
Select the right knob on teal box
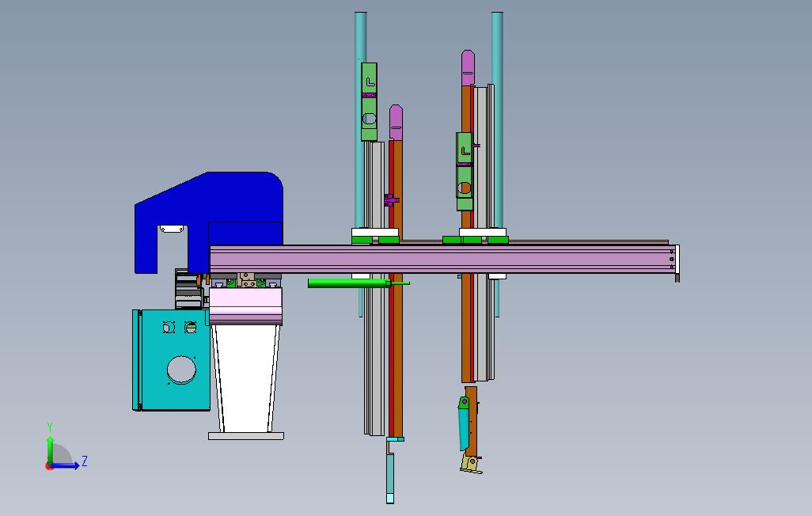[x=191, y=328]
